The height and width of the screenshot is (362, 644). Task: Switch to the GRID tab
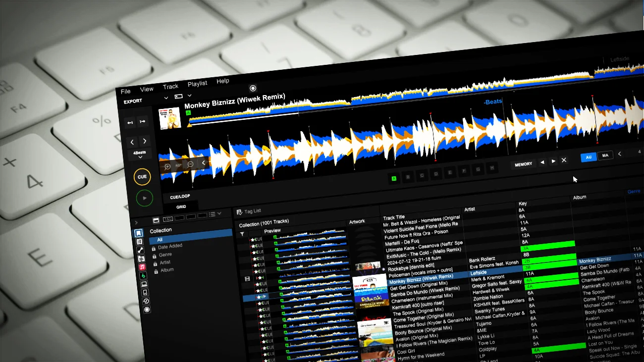pyautogui.click(x=181, y=207)
